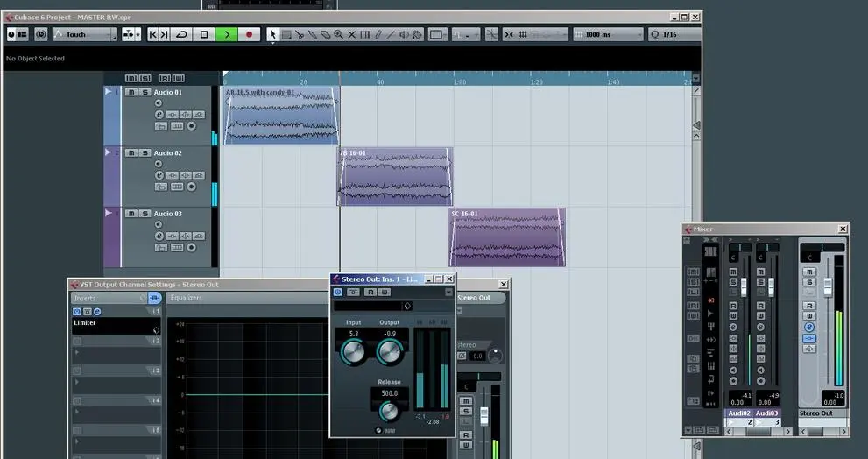Select the Line tool
The image size is (868, 459).
[391, 34]
